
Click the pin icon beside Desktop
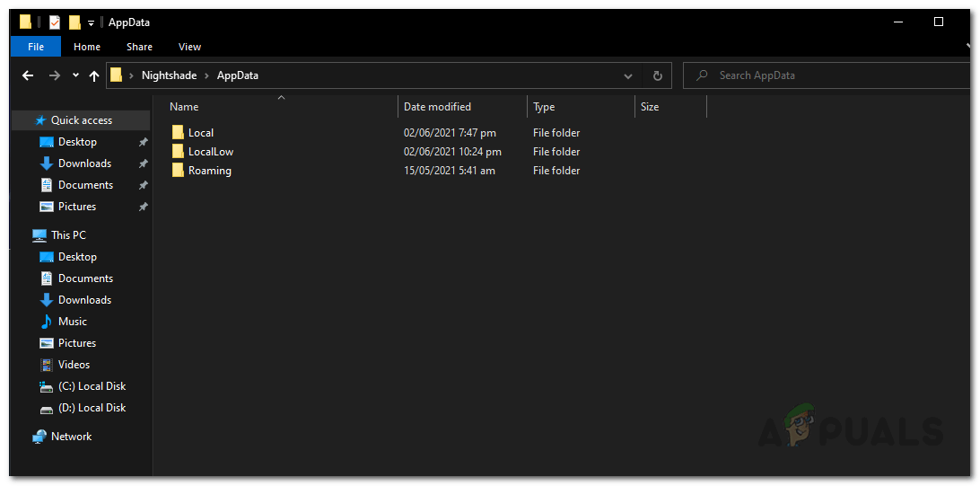(143, 143)
